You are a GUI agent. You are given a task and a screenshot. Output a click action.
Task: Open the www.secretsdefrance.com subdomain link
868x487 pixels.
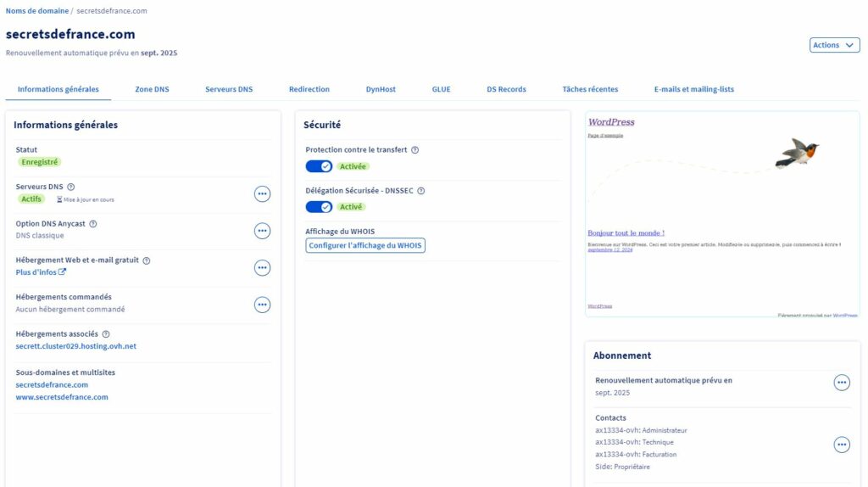click(x=62, y=397)
